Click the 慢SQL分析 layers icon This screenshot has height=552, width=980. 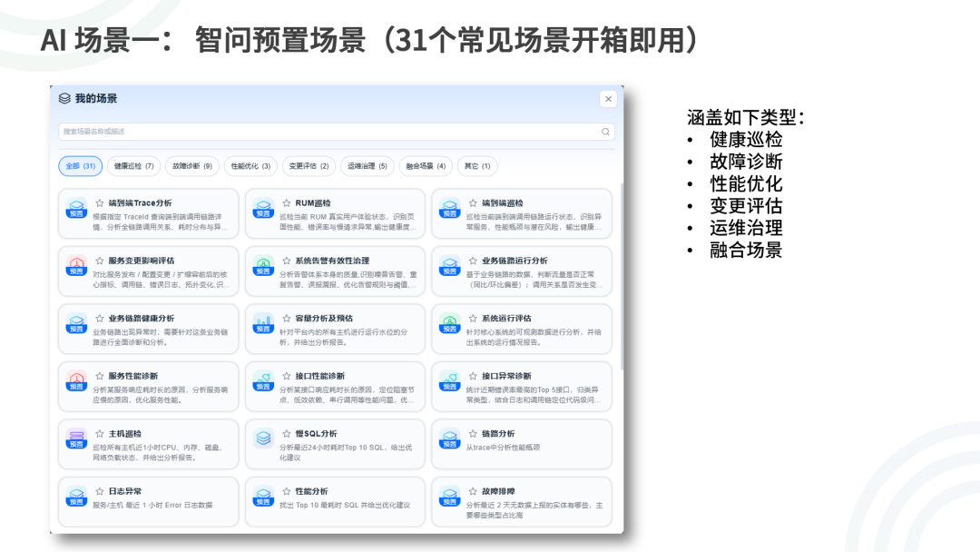263,439
